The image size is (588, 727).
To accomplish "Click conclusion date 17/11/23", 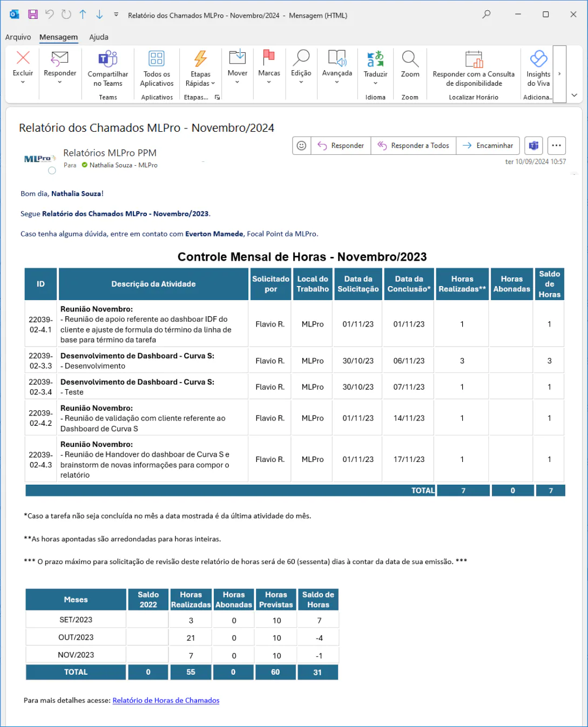I will (409, 459).
